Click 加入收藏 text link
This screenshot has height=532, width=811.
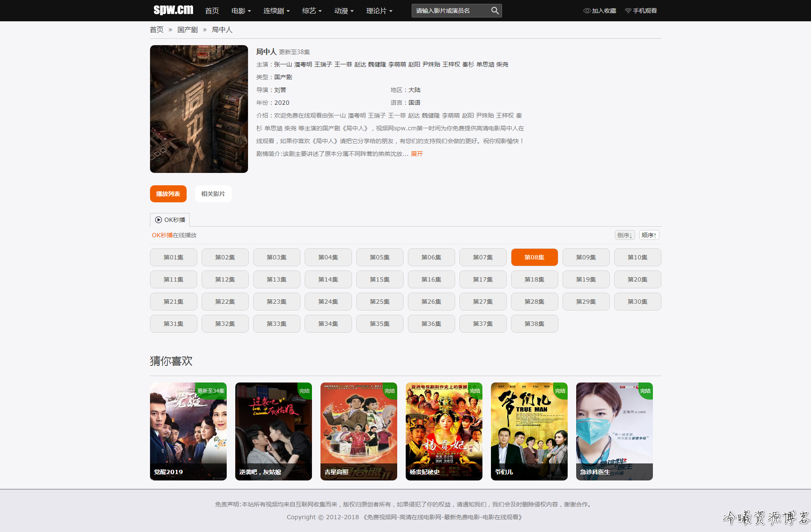604,11
